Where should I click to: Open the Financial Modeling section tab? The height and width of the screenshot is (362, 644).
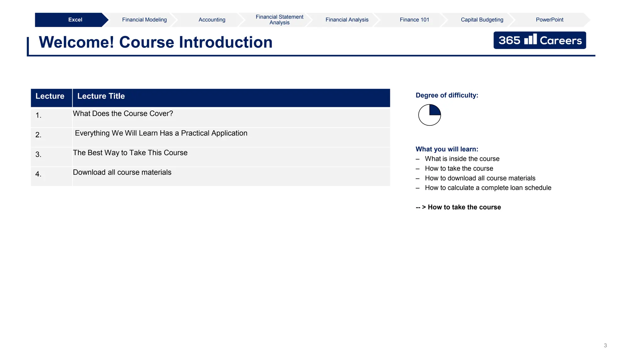[x=144, y=20]
